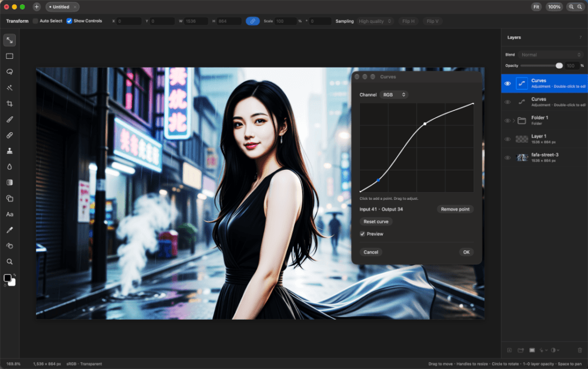
Task: Open the adjustment layer dropdown menu
Action: [555, 350]
